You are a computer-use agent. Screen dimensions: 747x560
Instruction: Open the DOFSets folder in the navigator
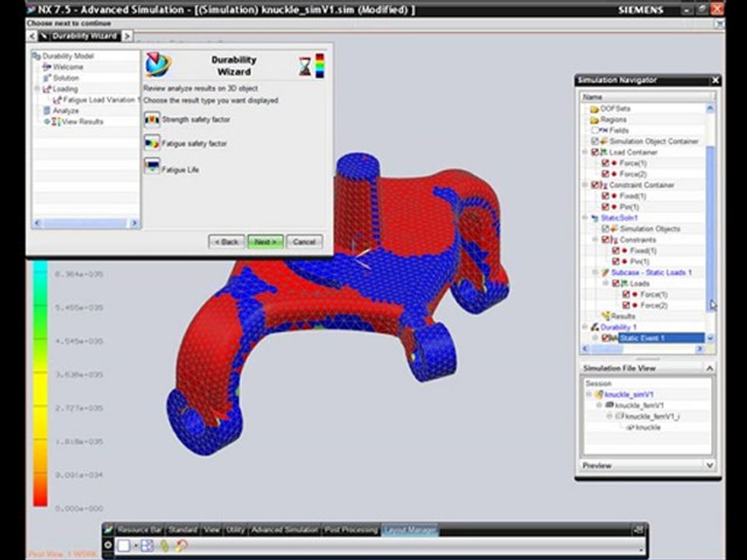click(594, 109)
